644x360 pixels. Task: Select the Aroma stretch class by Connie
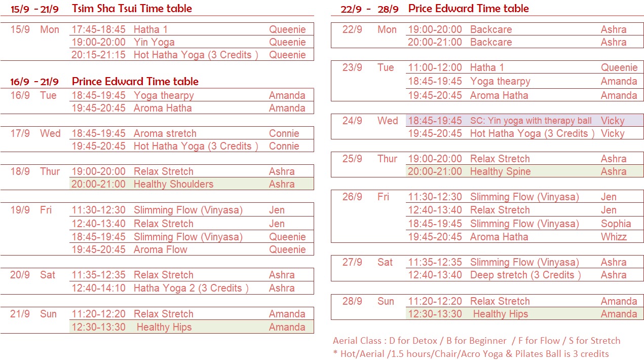[192, 133]
